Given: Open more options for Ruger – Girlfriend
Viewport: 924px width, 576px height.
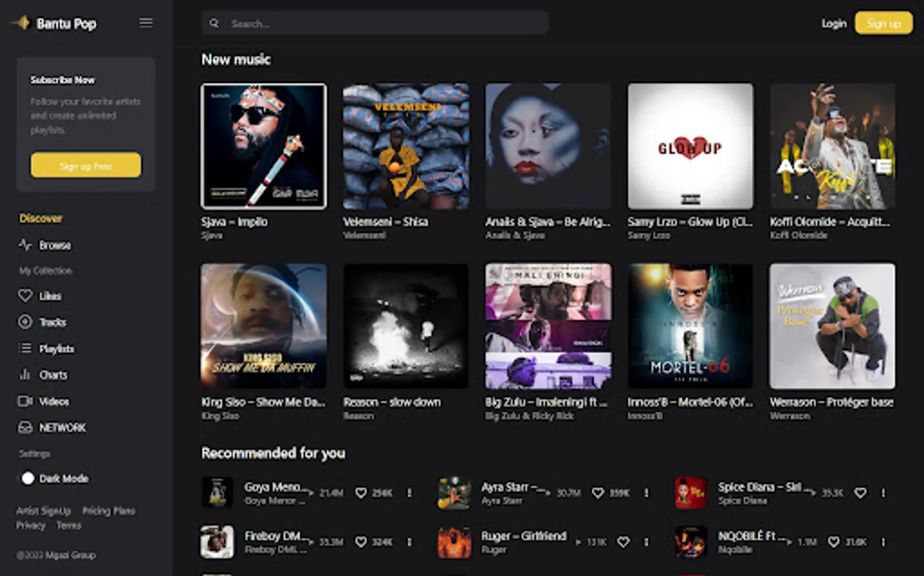Looking at the screenshot, I should 646,542.
